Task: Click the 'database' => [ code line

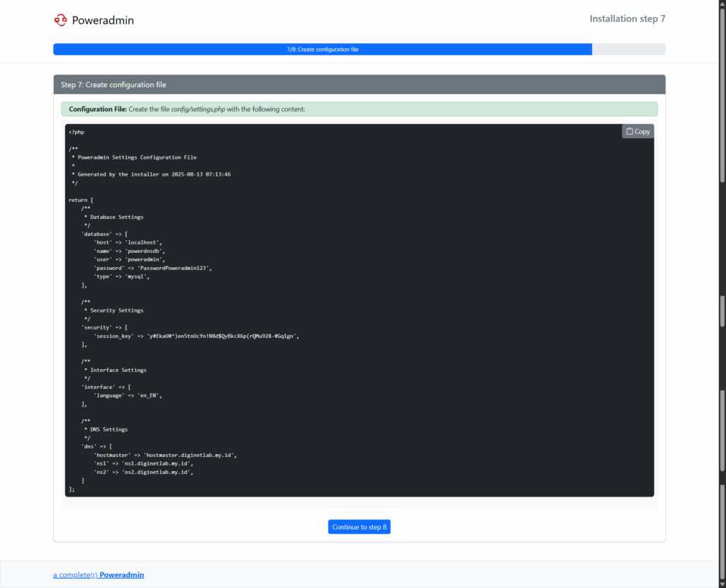Action: [x=105, y=234]
